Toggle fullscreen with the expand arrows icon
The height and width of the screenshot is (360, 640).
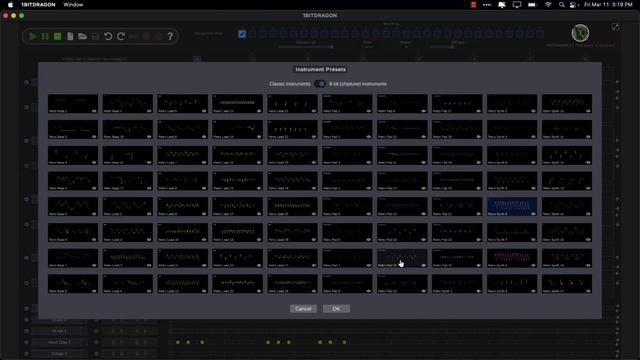click(615, 27)
